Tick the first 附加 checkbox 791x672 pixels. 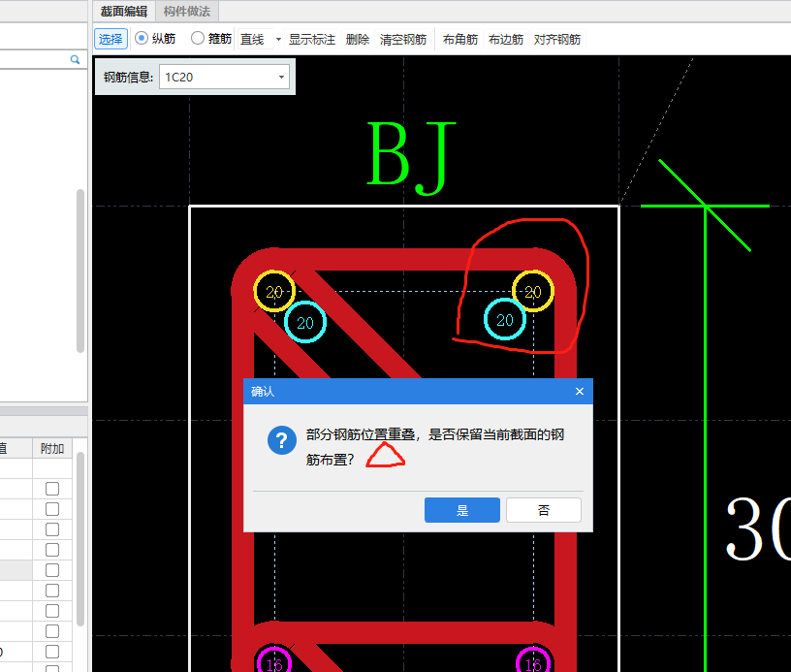[52, 489]
